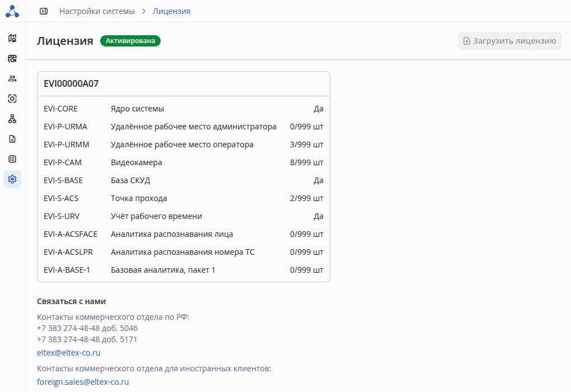Viewport: 571px width, 392px height.
Task: Open the users section in the sidebar
Action: [12, 78]
